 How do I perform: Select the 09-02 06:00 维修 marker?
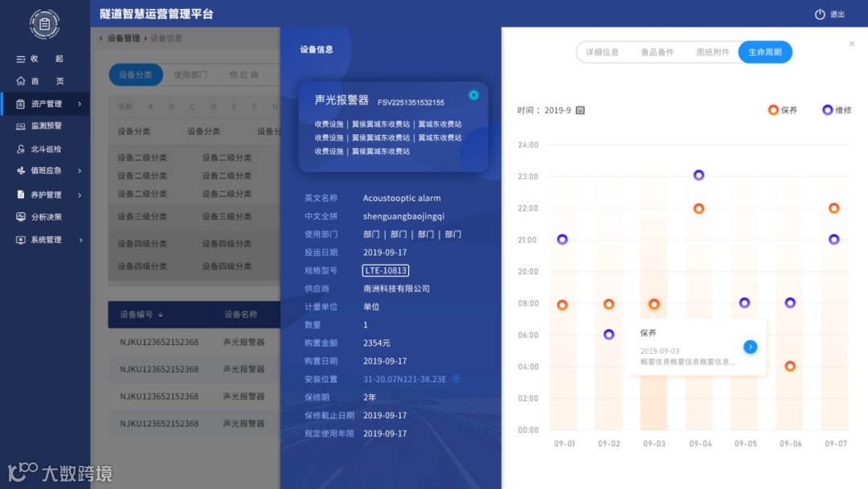[609, 334]
